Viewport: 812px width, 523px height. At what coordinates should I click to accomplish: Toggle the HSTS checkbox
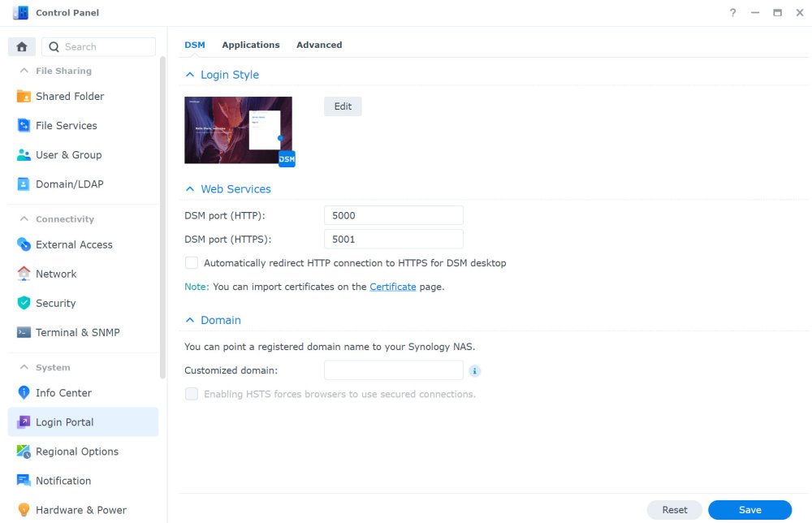[x=191, y=394]
